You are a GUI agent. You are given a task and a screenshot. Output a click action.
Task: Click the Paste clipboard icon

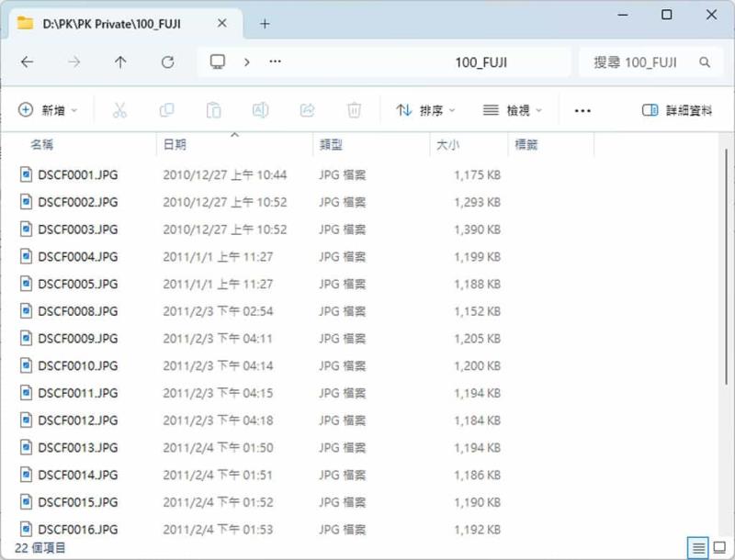click(214, 110)
